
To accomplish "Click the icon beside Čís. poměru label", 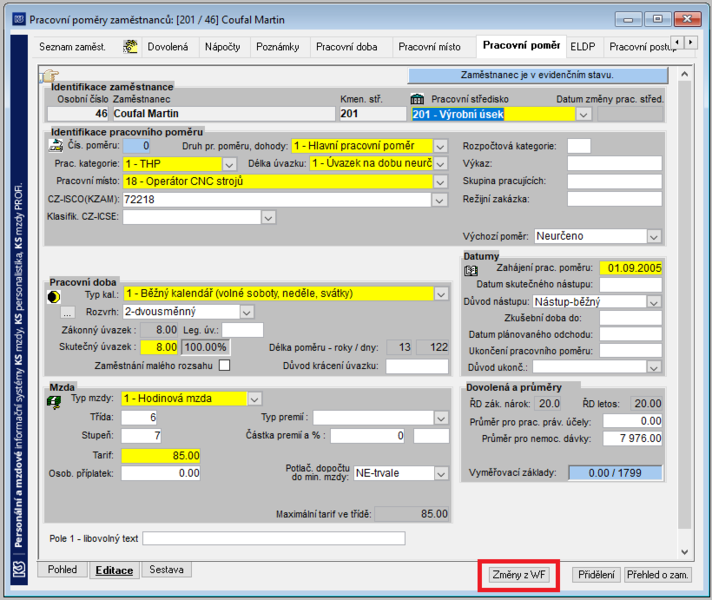I will 55,146.
